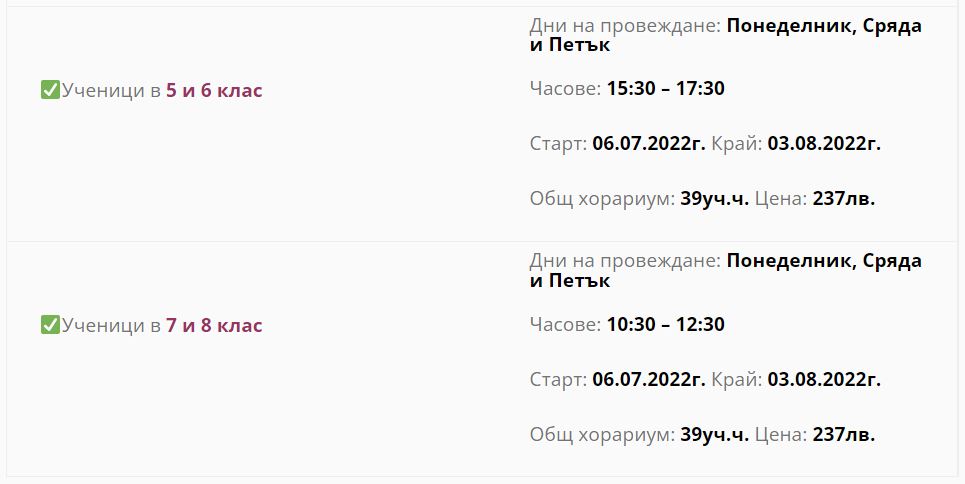Click the 'Ученици в' label in the second row
This screenshot has height=484, width=965.
111,326
